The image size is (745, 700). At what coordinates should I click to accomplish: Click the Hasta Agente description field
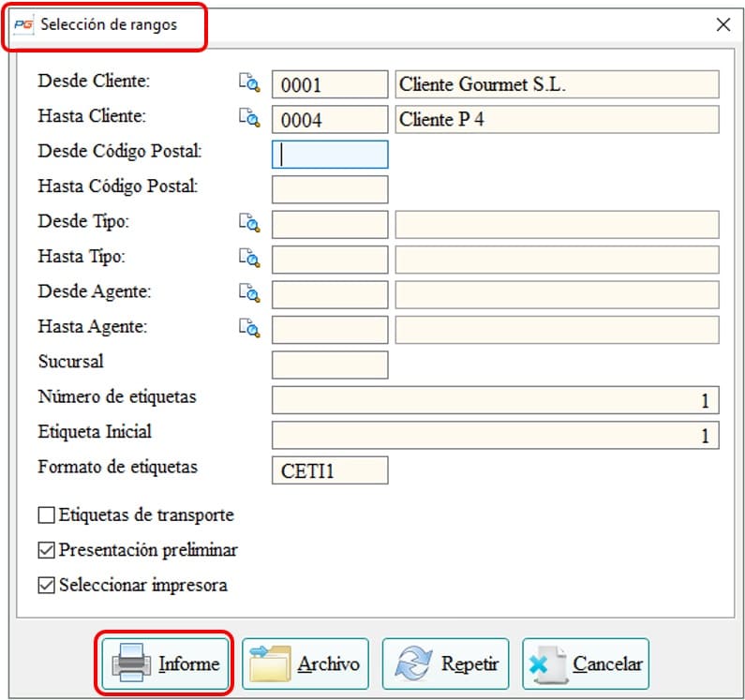click(x=557, y=330)
